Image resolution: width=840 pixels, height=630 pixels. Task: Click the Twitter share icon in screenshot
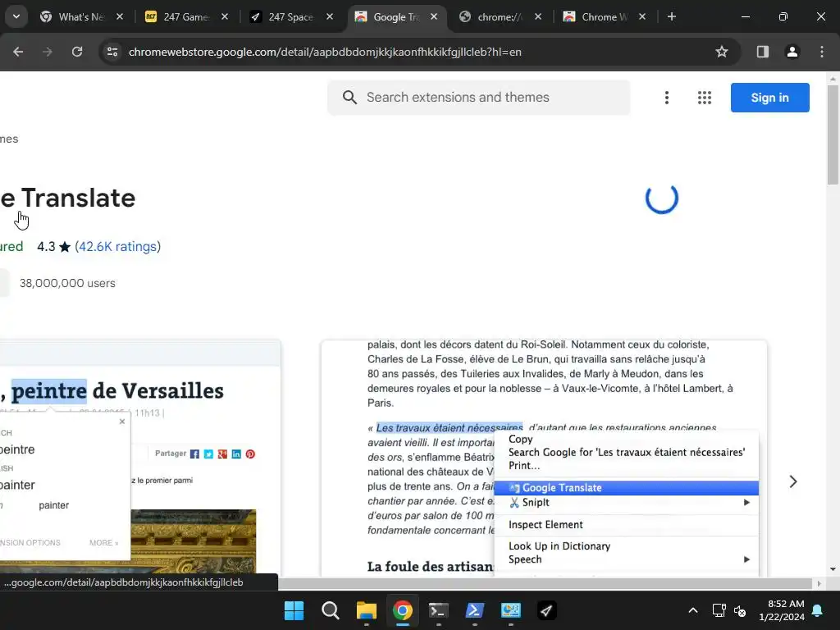click(208, 454)
